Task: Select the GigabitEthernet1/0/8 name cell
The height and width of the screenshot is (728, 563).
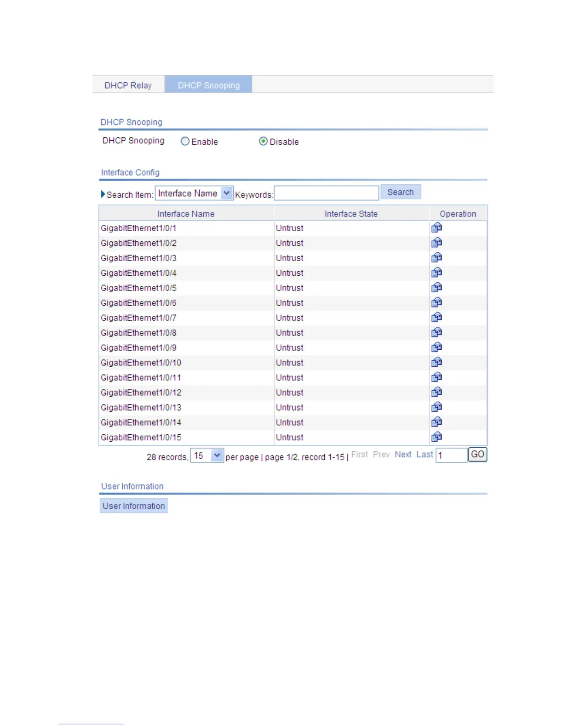Action: click(x=186, y=333)
